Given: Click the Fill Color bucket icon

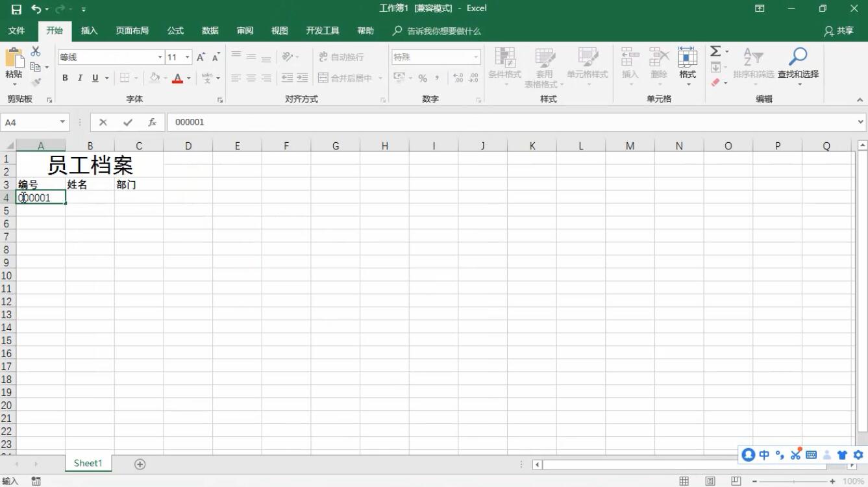Looking at the screenshot, I should [x=155, y=78].
